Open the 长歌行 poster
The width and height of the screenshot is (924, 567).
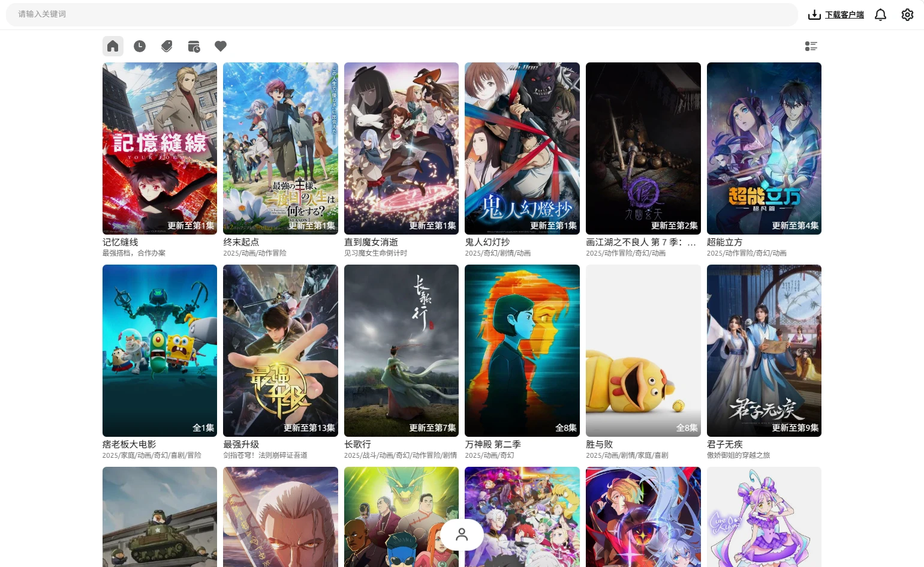pyautogui.click(x=401, y=350)
